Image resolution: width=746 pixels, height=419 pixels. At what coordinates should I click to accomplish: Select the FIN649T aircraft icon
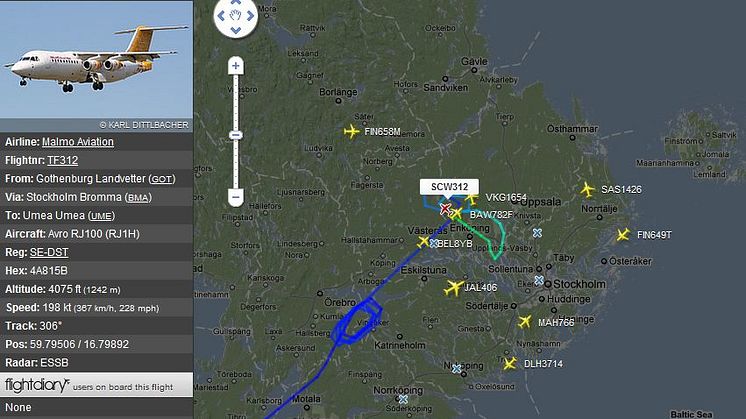623,234
